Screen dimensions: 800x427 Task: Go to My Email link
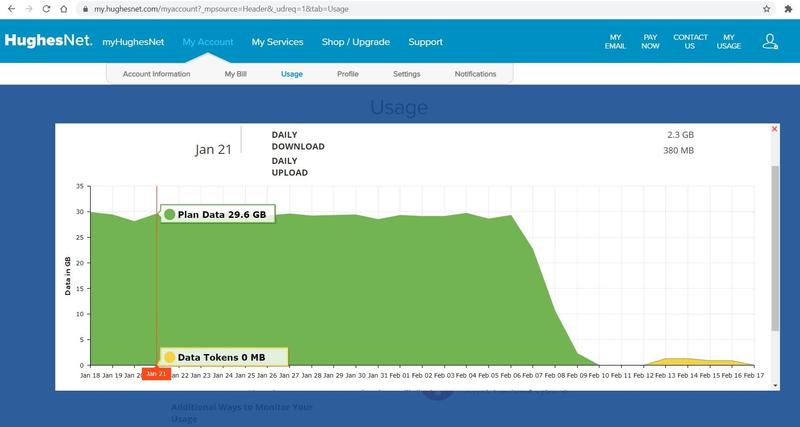pyautogui.click(x=615, y=41)
